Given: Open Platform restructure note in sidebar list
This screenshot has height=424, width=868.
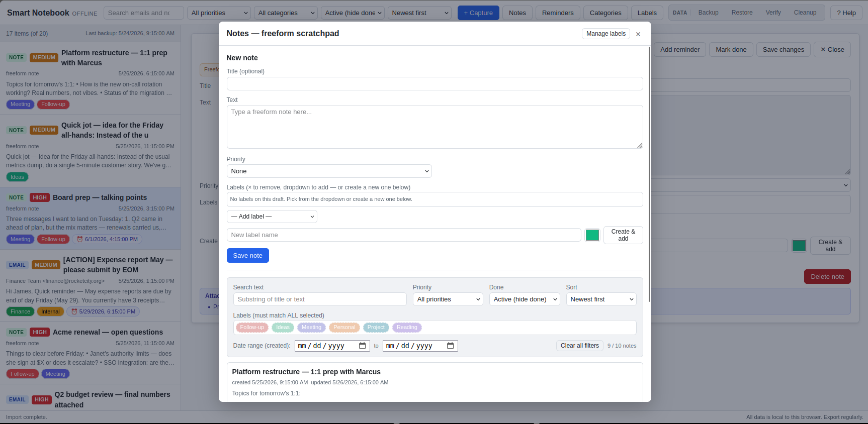Looking at the screenshot, I should [90, 78].
